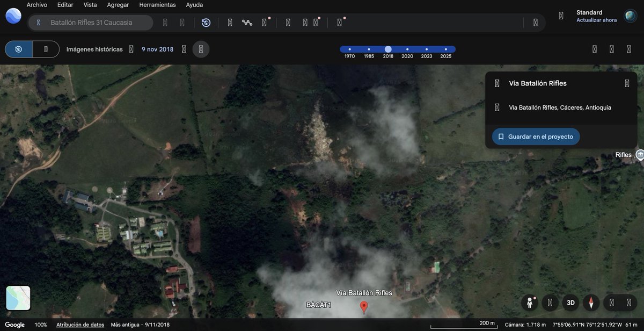The image size is (644, 331).
Task: Jump to 2023 on the timeline
Action: pyautogui.click(x=427, y=49)
